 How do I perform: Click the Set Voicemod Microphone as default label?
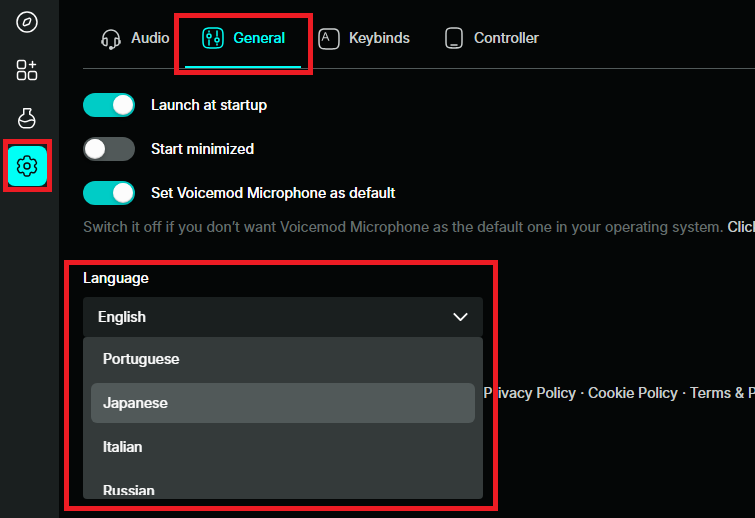click(x=273, y=193)
